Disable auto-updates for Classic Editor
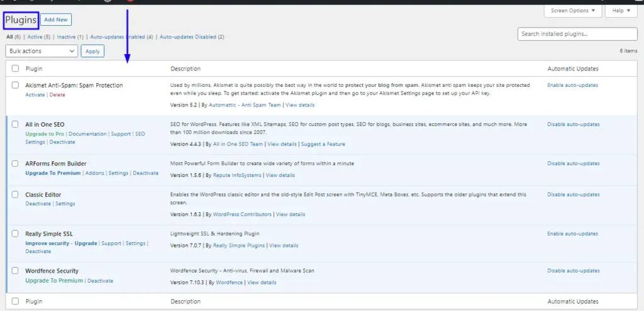Screen dimensions: 644x311 [574, 195]
